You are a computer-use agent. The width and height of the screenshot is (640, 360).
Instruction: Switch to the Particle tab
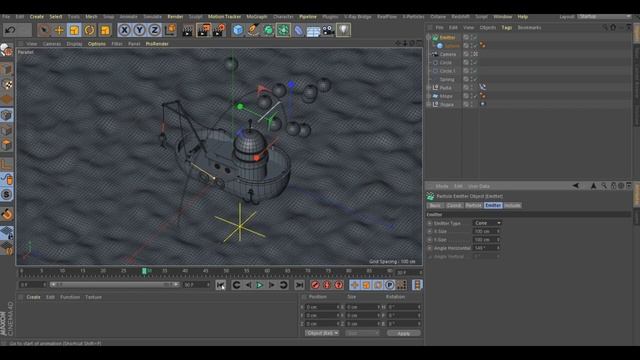[473, 205]
